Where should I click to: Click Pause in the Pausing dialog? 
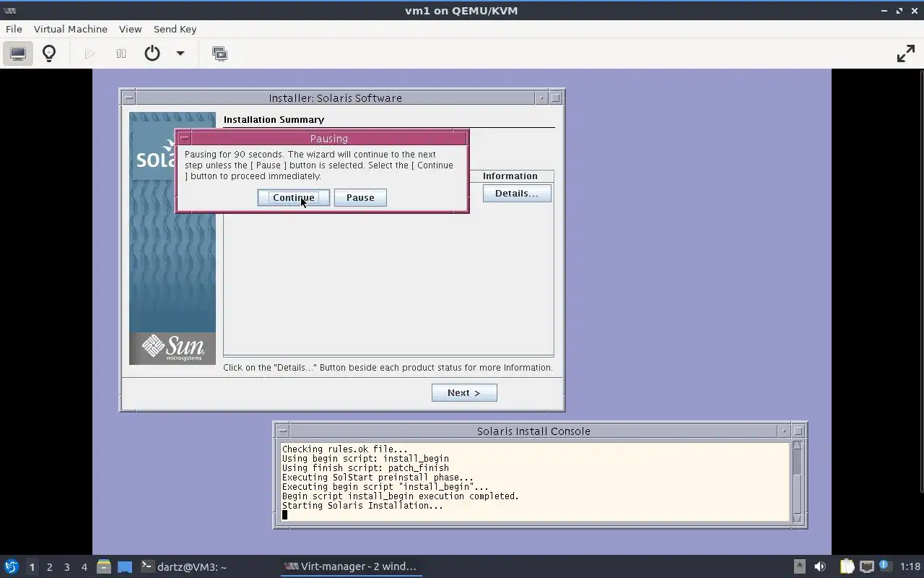[360, 197]
